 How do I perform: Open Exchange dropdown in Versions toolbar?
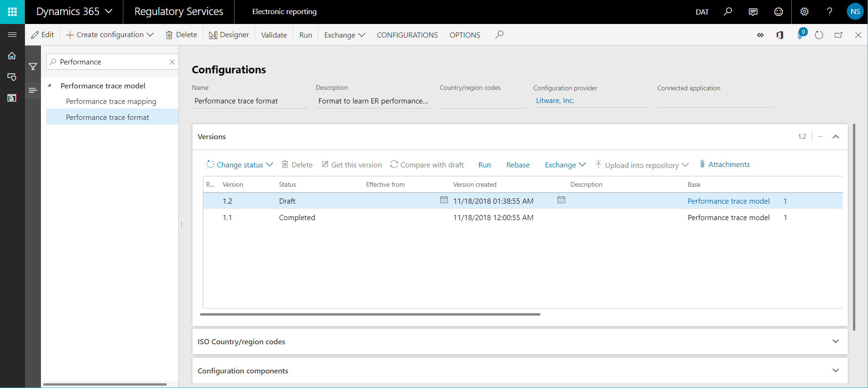click(x=565, y=165)
